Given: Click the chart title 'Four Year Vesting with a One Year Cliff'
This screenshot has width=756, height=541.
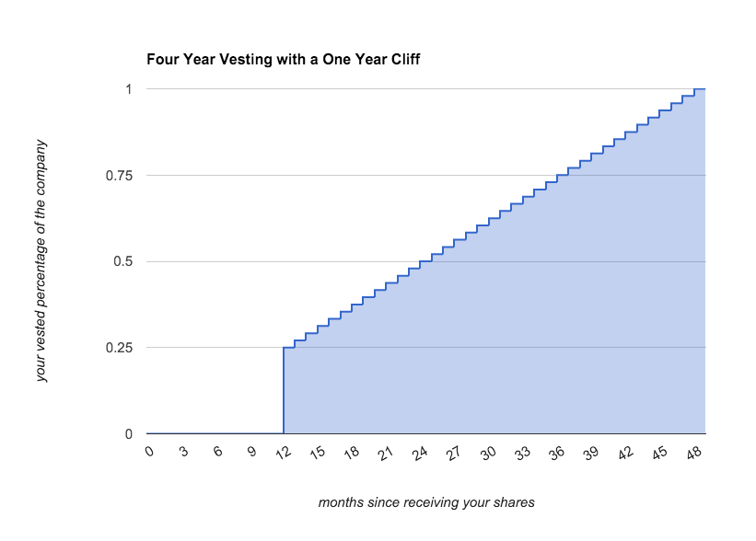Looking at the screenshot, I should coord(283,59).
